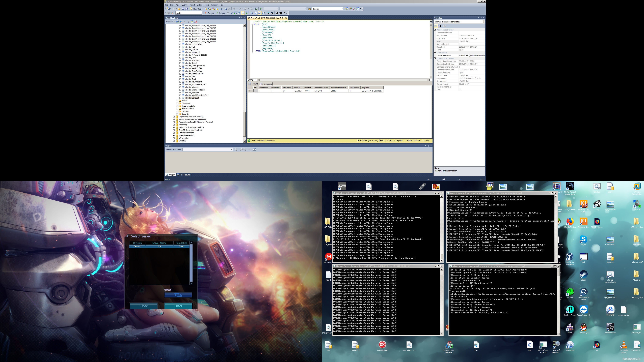Toggle auto-hide pin on the Output window
The width and height of the screenshot is (644, 362).
coord(428,145)
